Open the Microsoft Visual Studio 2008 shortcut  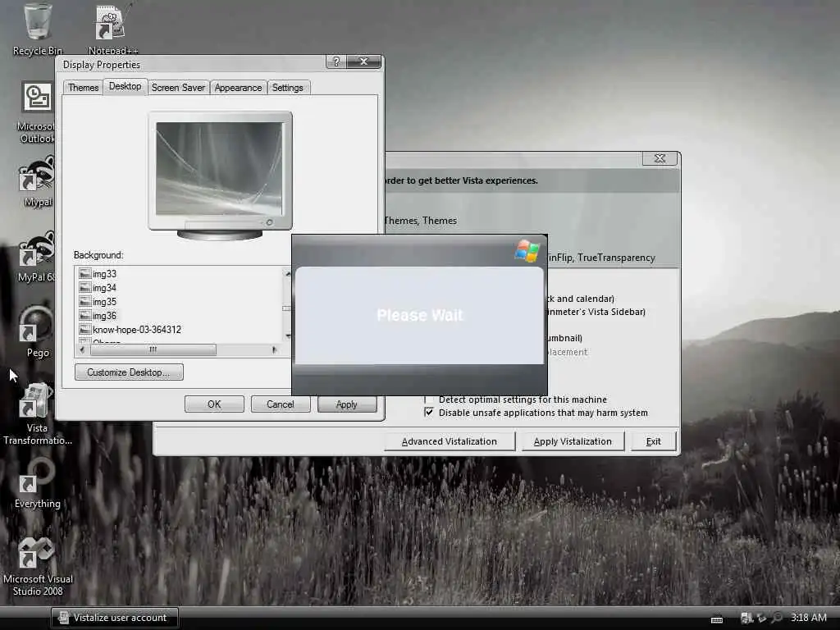(x=38, y=567)
